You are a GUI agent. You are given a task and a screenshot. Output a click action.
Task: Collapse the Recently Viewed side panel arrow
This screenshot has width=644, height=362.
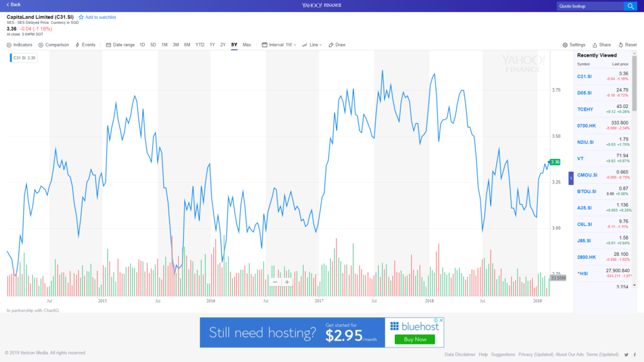click(571, 178)
